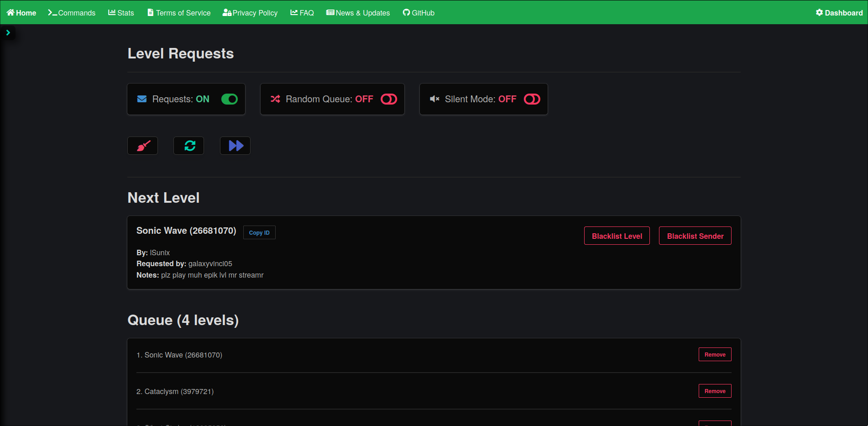
Task: Click the GitHub logo icon
Action: [406, 13]
